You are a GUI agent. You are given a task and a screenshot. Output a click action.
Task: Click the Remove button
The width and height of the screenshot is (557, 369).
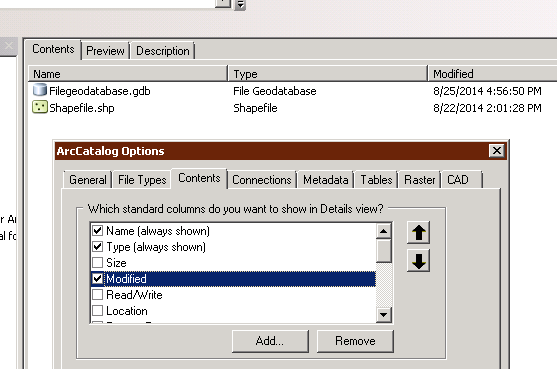tap(355, 341)
